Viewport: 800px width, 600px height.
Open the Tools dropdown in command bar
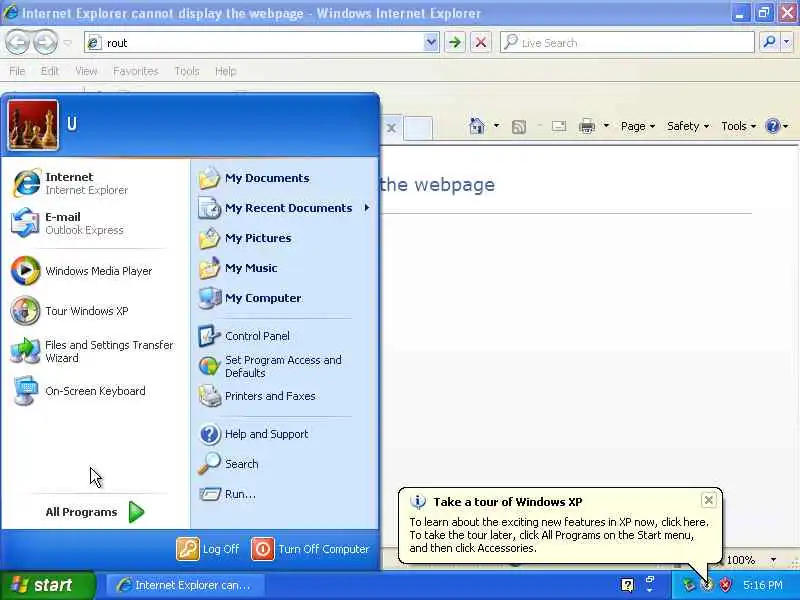pos(738,126)
